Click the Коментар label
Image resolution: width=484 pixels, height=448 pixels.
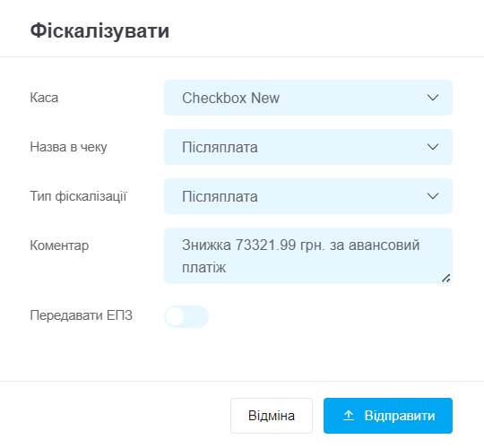click(x=59, y=246)
